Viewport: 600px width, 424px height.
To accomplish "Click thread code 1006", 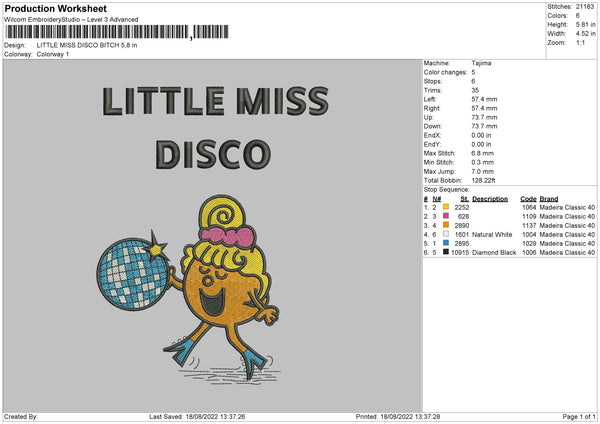I will click(529, 253).
